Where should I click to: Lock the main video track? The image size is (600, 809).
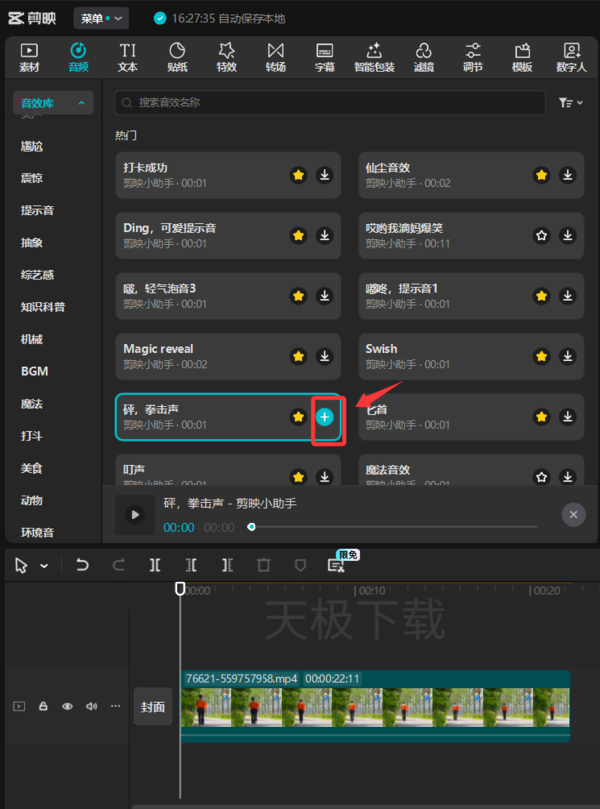pyautogui.click(x=43, y=706)
